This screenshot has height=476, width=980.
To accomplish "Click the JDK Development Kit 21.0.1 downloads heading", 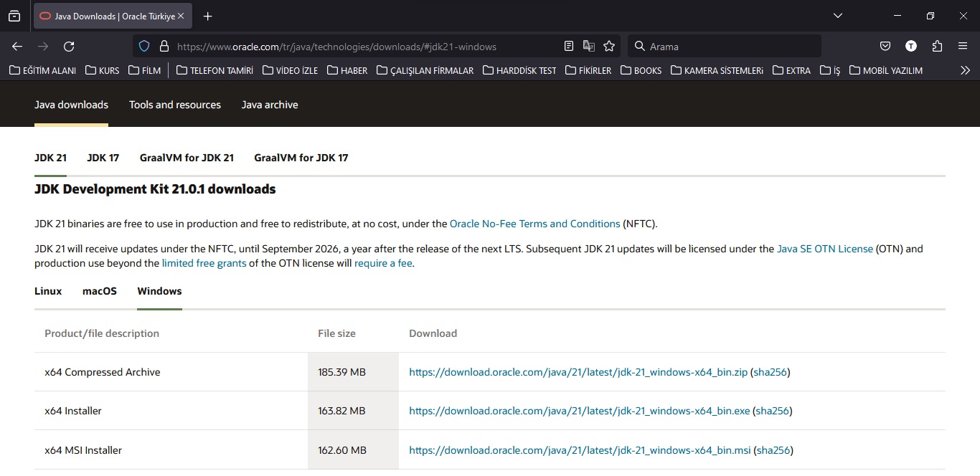I will (155, 189).
